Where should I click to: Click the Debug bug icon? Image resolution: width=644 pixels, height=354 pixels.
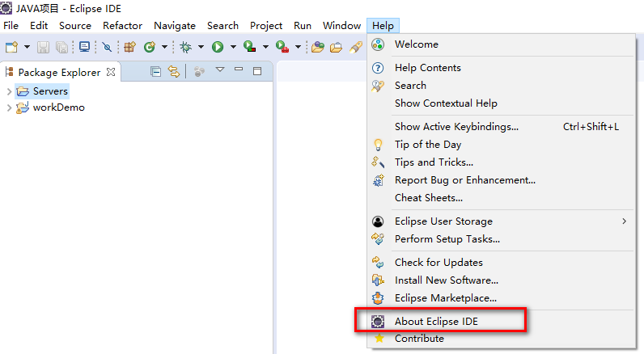(x=185, y=47)
